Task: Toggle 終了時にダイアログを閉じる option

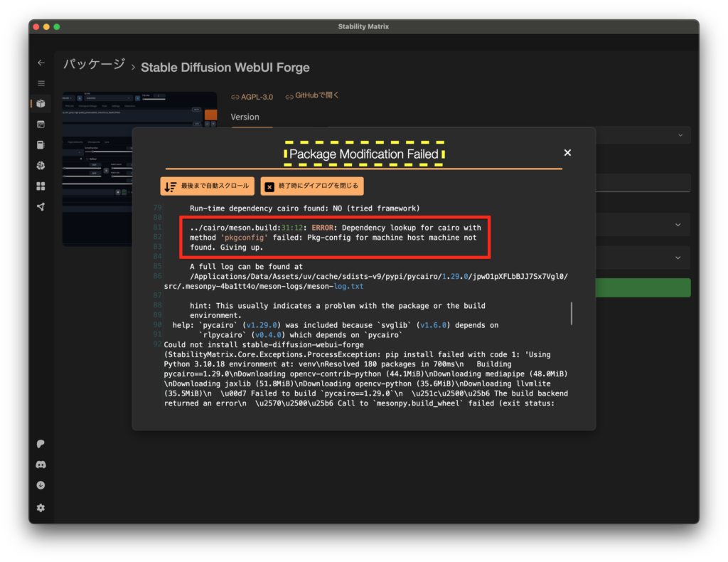Action: point(312,186)
